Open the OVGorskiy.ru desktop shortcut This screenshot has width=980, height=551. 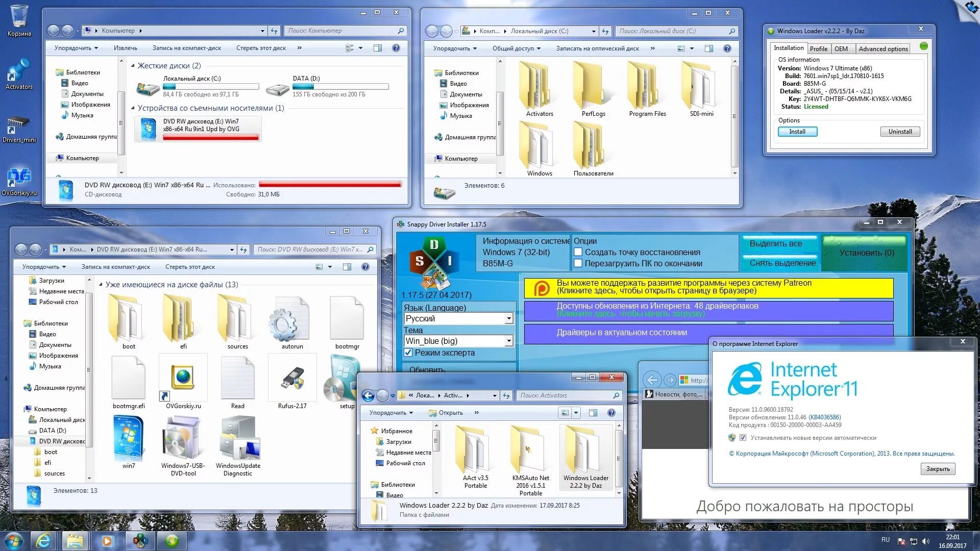[19, 182]
